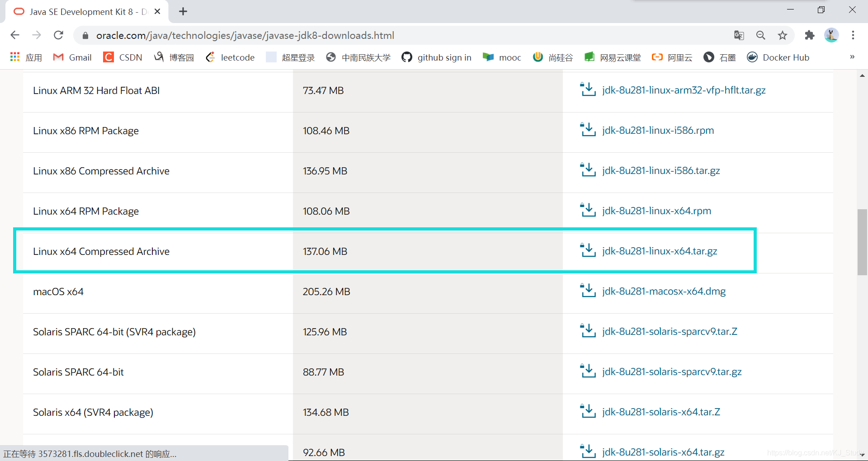
Task: Open the Chrome profile avatar
Action: click(831, 35)
